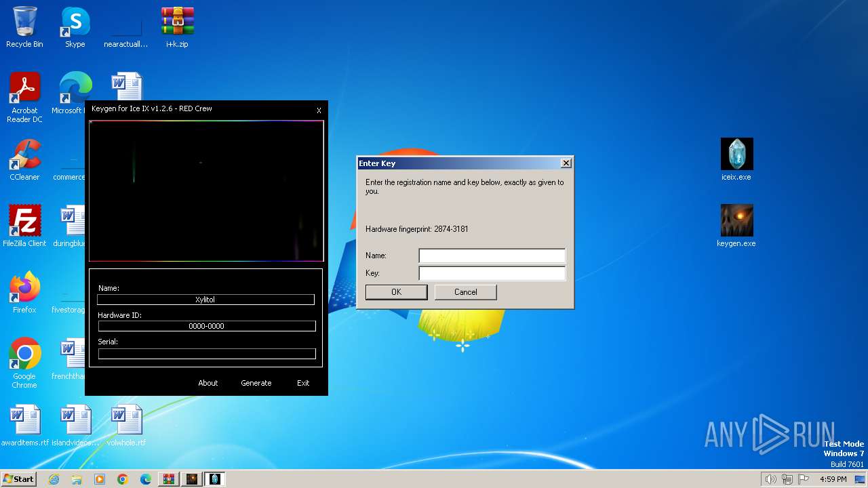Click Generate in the keygen
The image size is (868, 488).
[x=256, y=383]
